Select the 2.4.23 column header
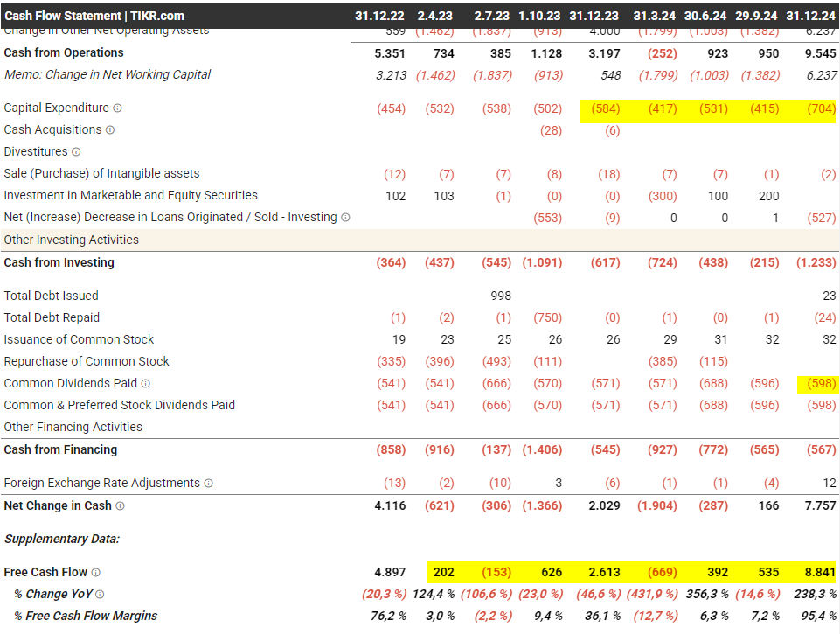The image size is (840, 634). pyautogui.click(x=435, y=16)
